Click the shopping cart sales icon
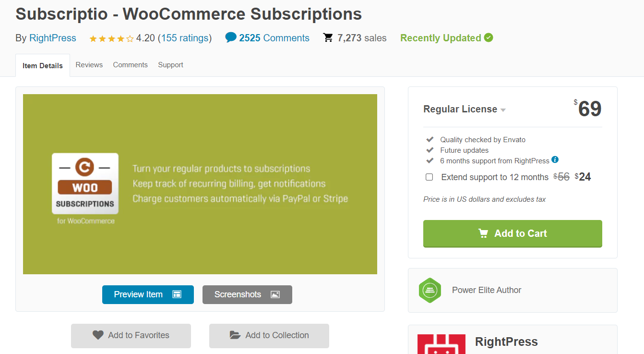Viewport: 644px width, 354px height. [x=328, y=37]
